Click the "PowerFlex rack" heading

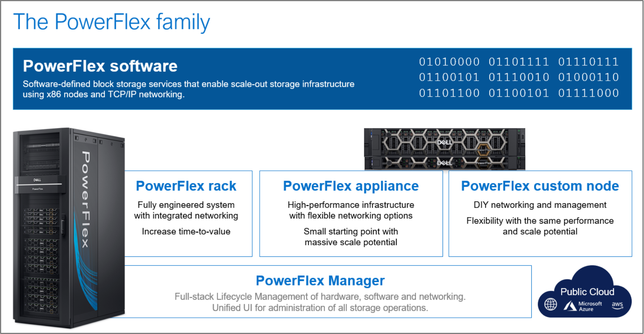(x=186, y=186)
